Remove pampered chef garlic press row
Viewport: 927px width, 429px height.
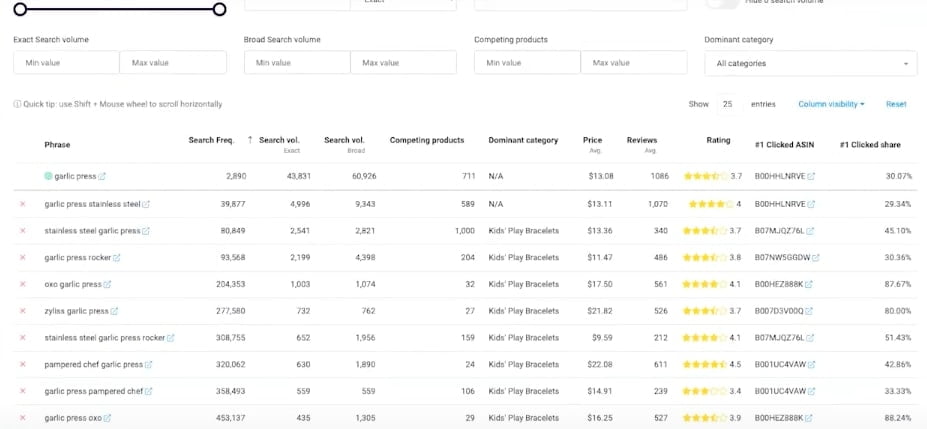pos(23,364)
